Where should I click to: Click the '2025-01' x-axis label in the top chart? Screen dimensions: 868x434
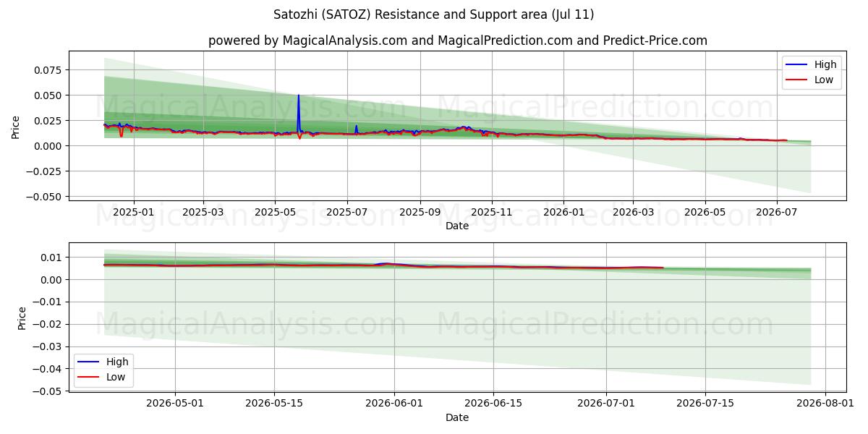pos(133,212)
